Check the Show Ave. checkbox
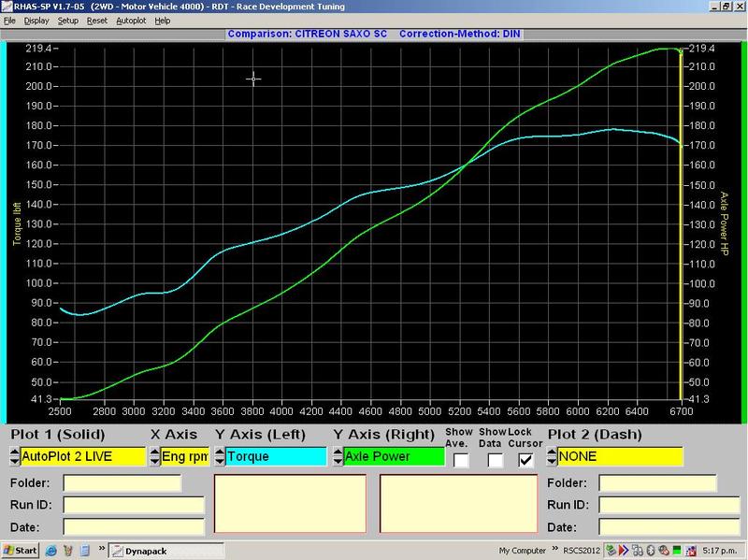 pos(460,459)
